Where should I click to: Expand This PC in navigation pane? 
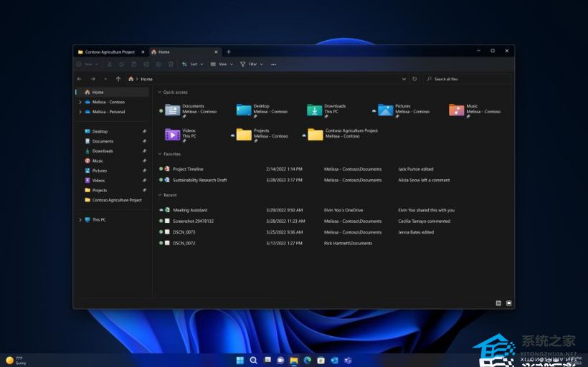[80, 219]
